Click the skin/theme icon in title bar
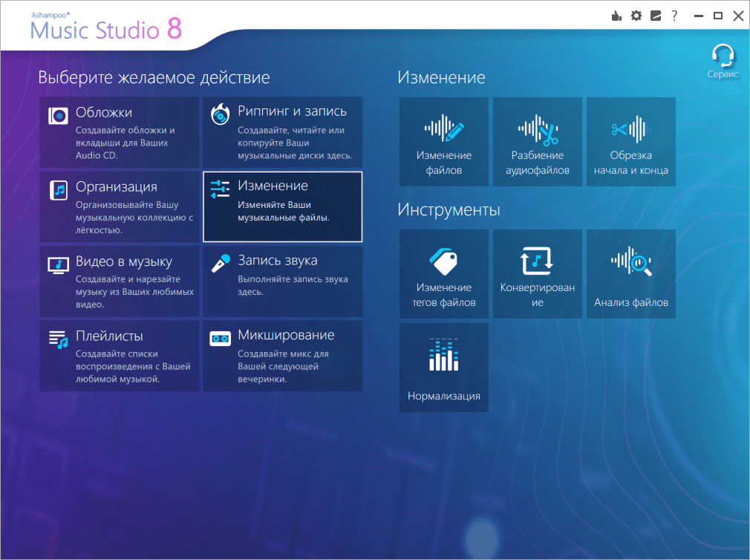This screenshot has height=560, width=750. coord(656,16)
